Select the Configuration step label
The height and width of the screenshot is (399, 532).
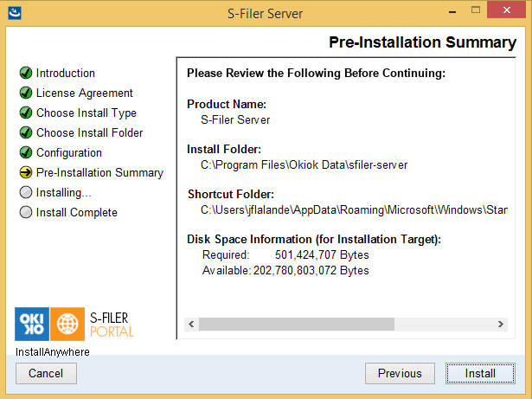(69, 153)
